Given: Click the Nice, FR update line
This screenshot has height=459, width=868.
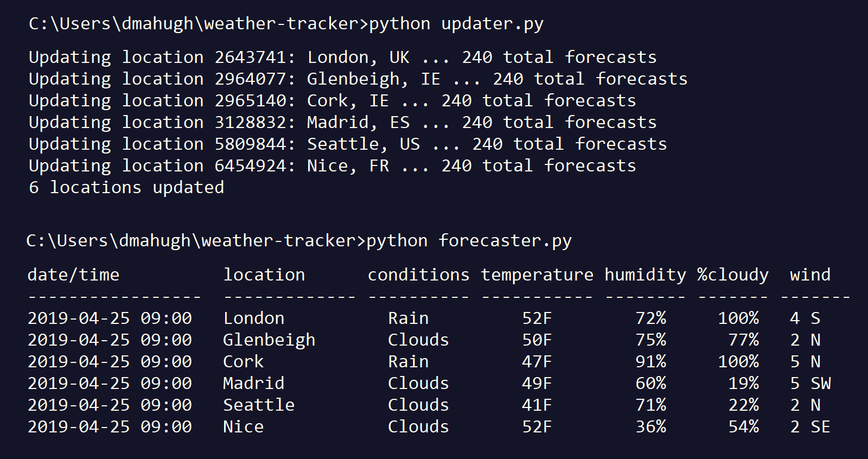Looking at the screenshot, I should click(332, 166).
